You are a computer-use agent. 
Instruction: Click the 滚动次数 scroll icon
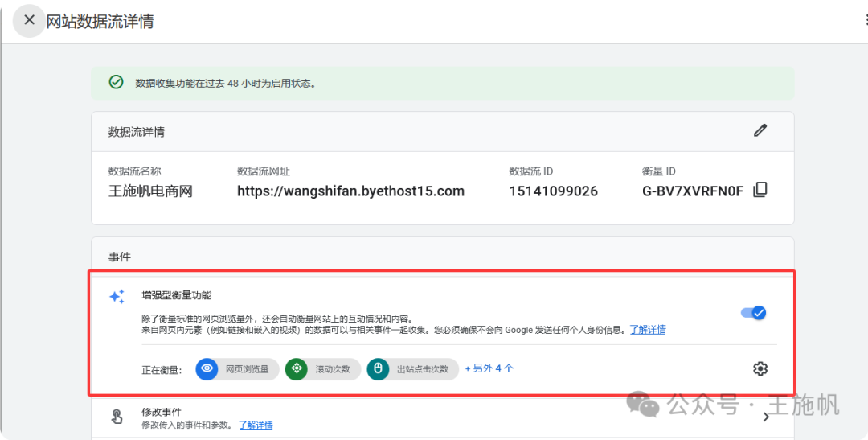click(296, 368)
